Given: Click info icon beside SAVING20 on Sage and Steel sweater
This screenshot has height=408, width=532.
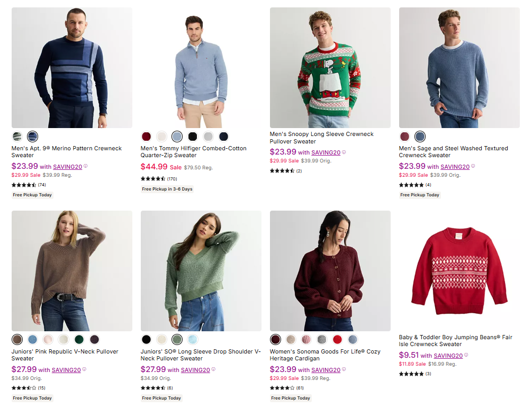Looking at the screenshot, I should [x=473, y=166].
